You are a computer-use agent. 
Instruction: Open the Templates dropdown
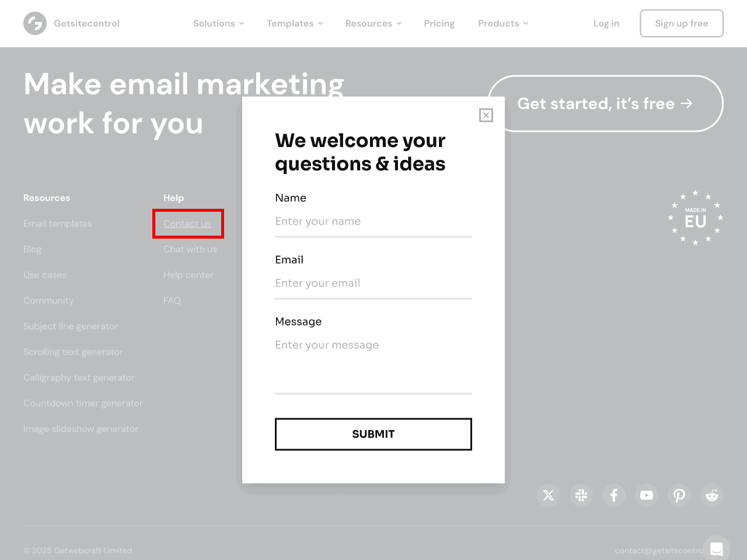pos(295,23)
